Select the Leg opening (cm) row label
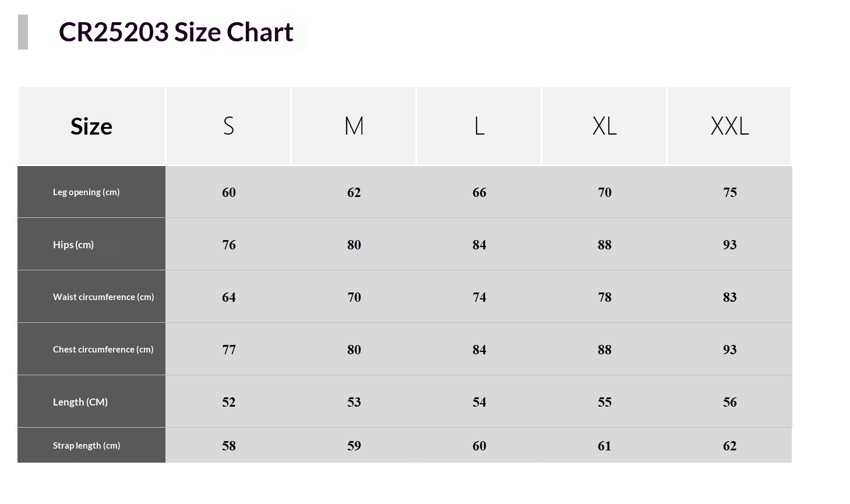The image size is (850, 504). coord(86,192)
